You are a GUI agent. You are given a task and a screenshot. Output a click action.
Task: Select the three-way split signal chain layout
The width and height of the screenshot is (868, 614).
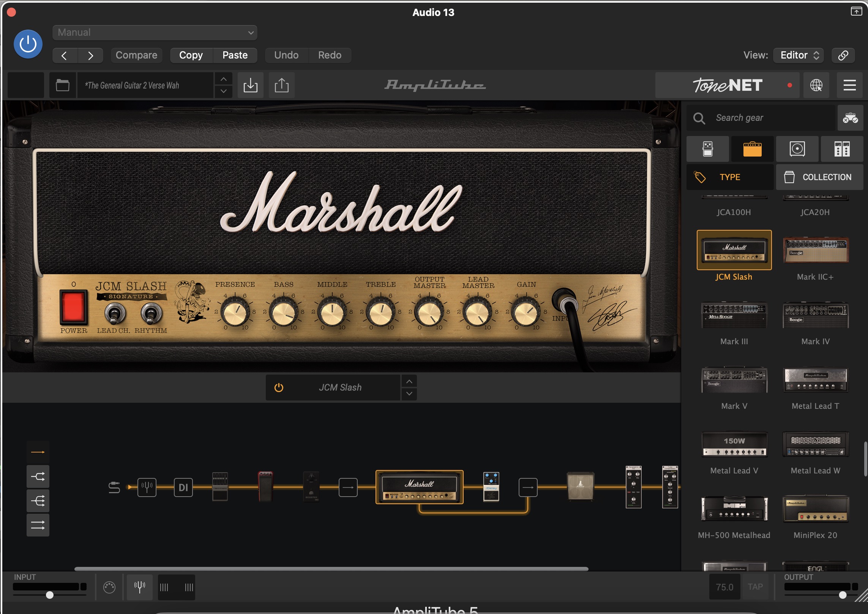coord(38,501)
